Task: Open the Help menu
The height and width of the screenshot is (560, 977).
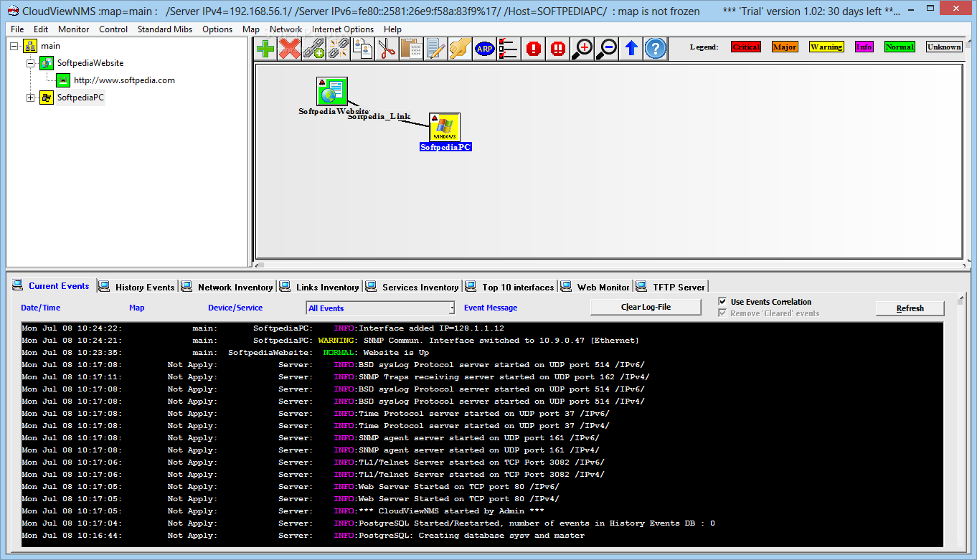Action: [x=393, y=29]
